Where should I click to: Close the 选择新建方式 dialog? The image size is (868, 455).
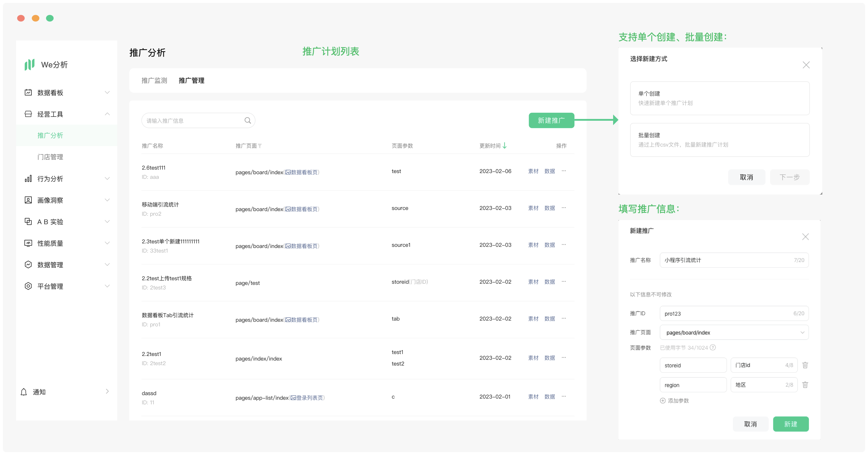coord(806,65)
